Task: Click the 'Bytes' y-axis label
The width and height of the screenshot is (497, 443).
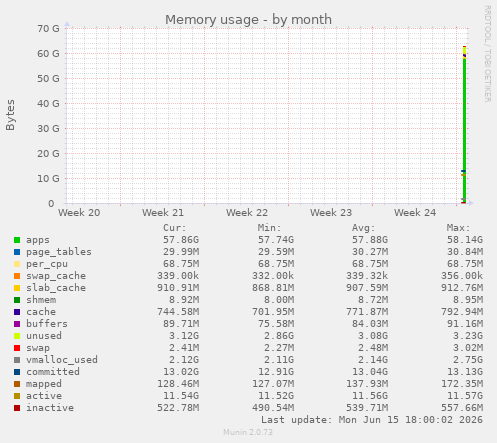Action: [10, 115]
